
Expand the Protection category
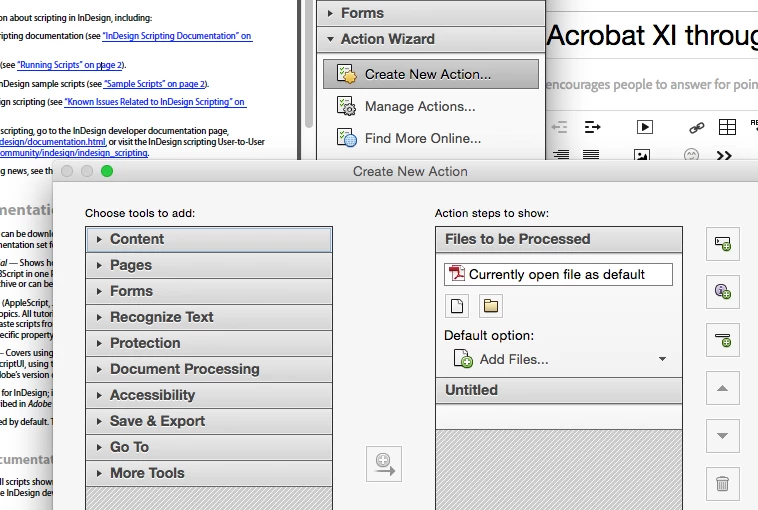pos(209,343)
